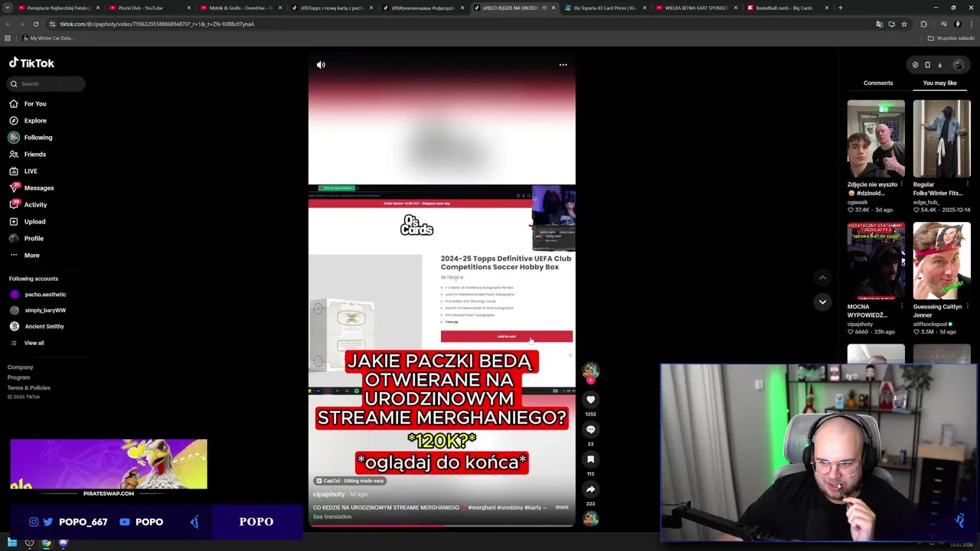
Task: Open the compass icon in top-right pill
Action: coord(915,65)
